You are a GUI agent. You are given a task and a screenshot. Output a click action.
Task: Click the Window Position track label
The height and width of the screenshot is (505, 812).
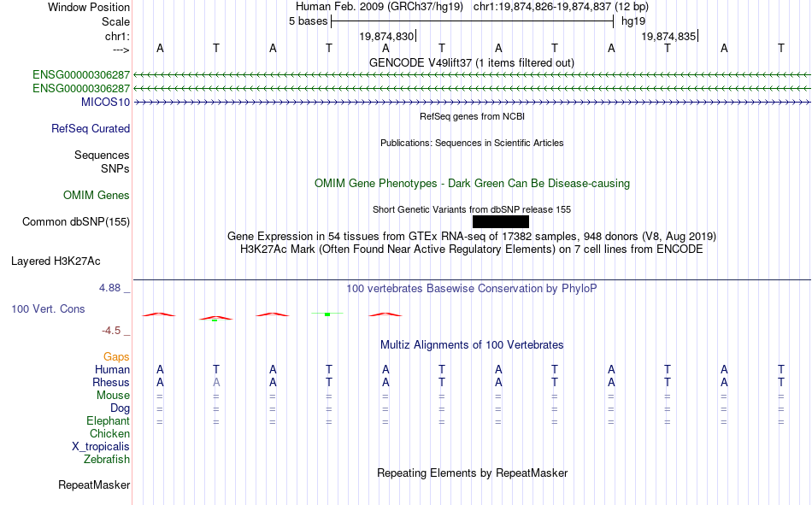pos(89,7)
